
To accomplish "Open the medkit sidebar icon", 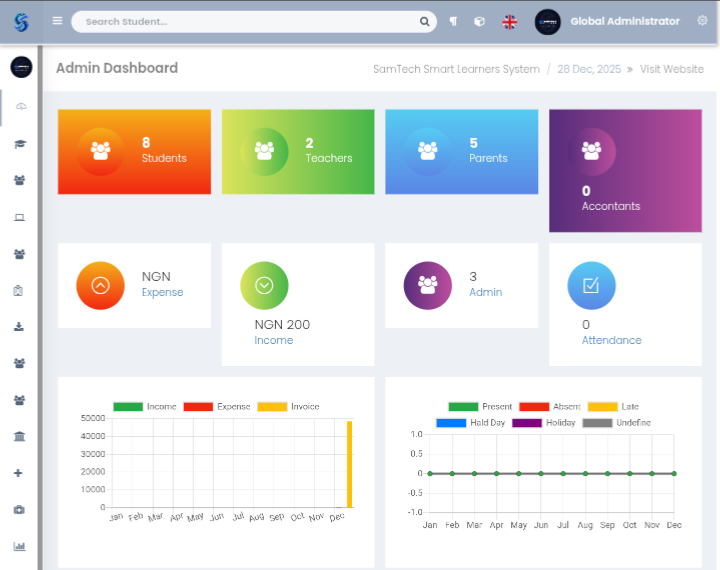I will [19, 510].
